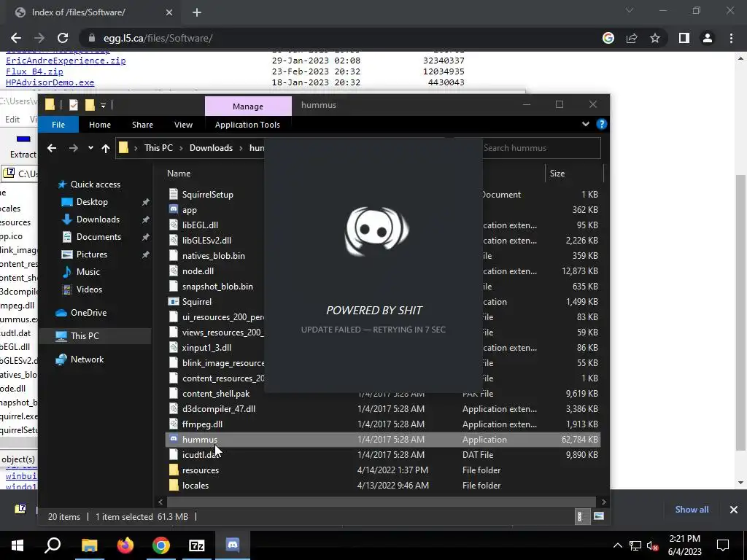
Task: Select Quick access in navigation pane
Action: pos(96,184)
